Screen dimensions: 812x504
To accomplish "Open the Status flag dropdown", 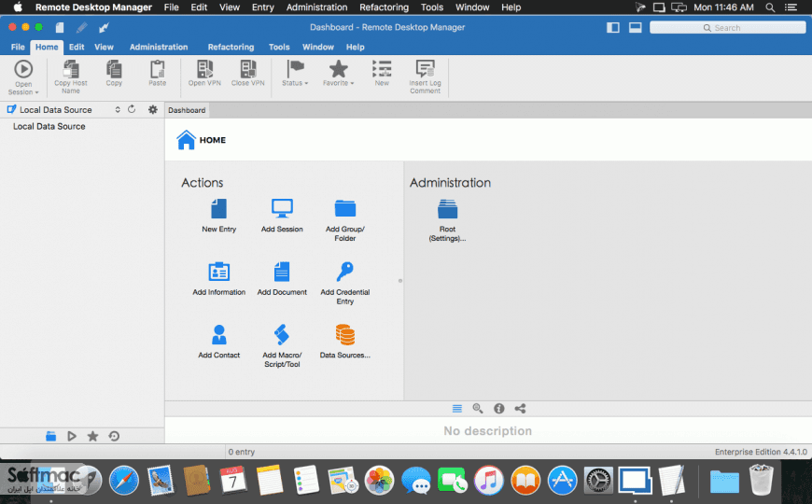I will pos(295,73).
